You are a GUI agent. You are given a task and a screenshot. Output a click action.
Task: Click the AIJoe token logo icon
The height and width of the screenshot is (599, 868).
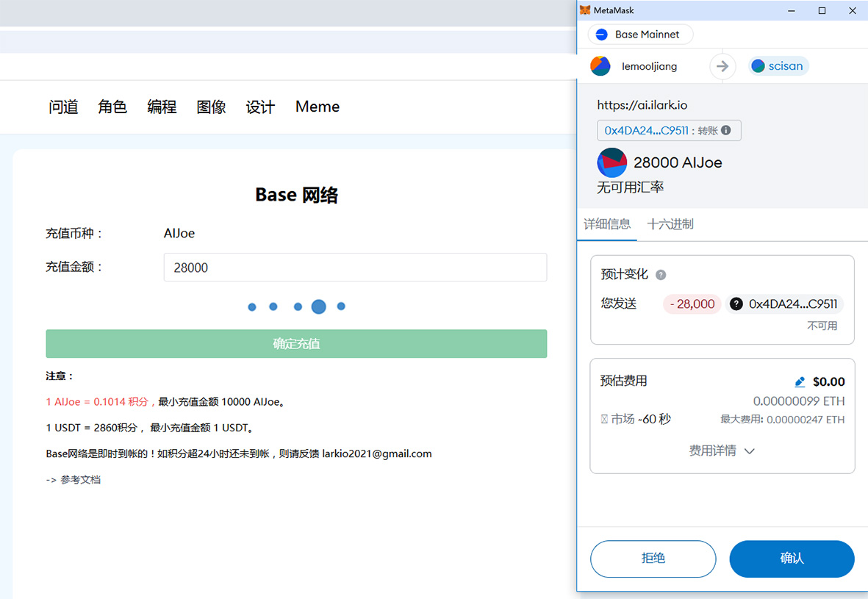(x=611, y=162)
